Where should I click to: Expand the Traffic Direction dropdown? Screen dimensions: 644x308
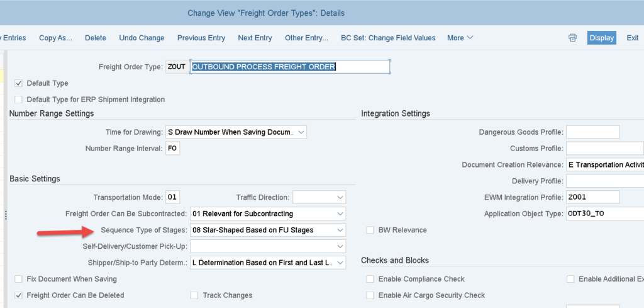coord(340,197)
